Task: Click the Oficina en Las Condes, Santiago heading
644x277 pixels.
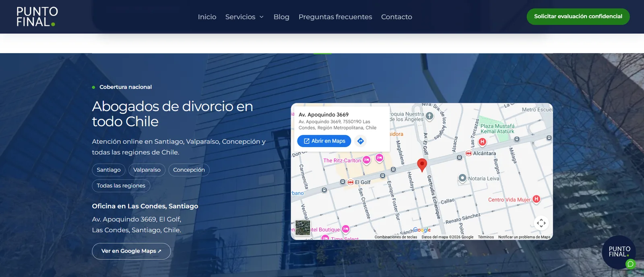Action: (145, 206)
